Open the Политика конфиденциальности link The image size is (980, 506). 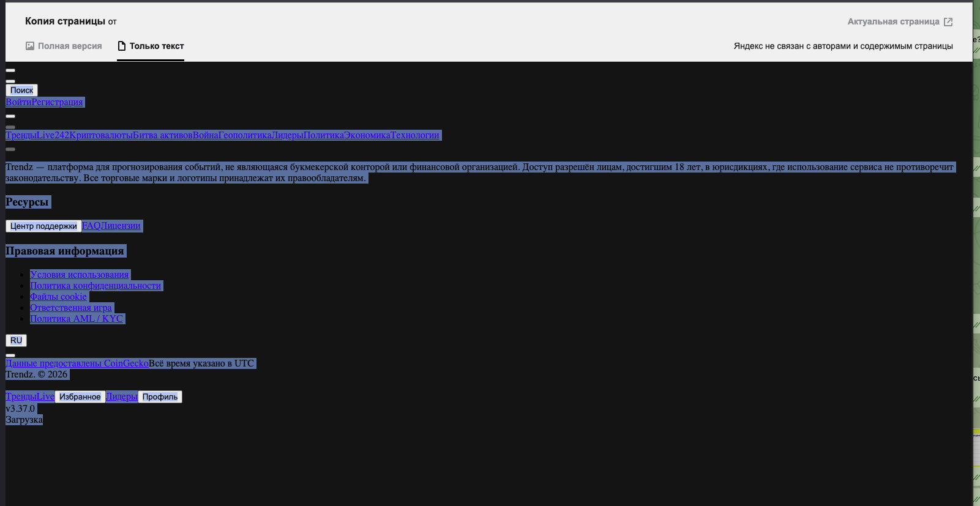tap(95, 286)
